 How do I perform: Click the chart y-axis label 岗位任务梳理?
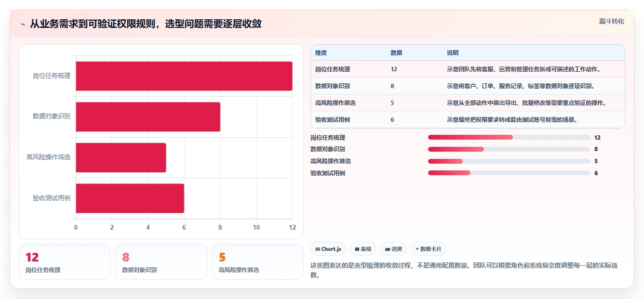click(x=52, y=76)
